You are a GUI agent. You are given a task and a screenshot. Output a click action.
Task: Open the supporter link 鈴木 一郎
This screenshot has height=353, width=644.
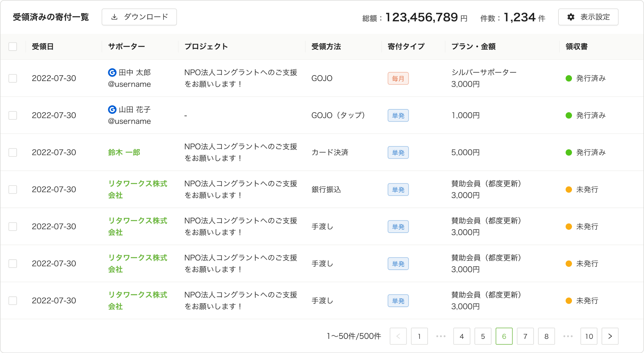(x=124, y=152)
